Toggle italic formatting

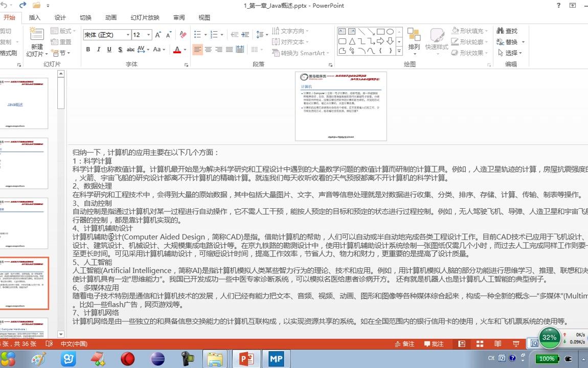click(x=98, y=50)
